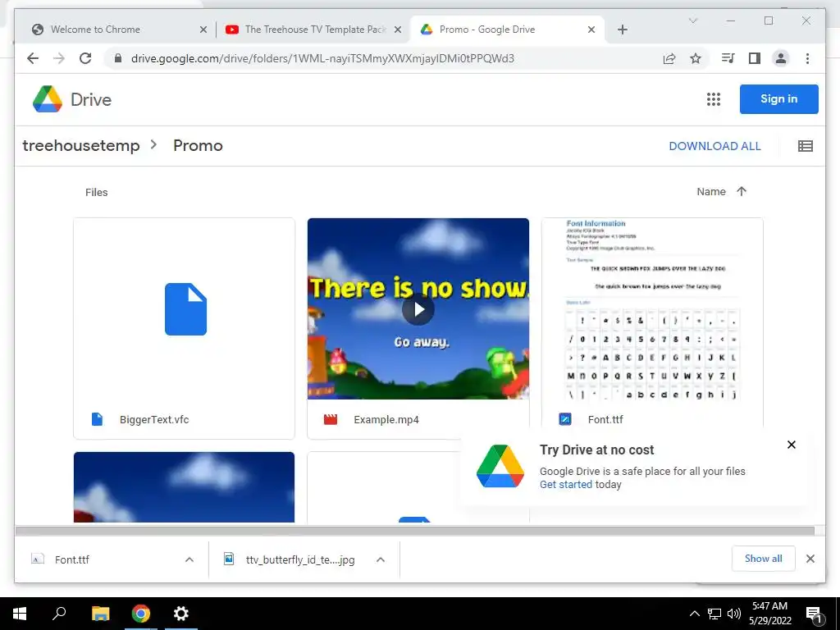840x630 pixels.
Task: Switch to Welcome to Chrome tab
Action: (113, 30)
